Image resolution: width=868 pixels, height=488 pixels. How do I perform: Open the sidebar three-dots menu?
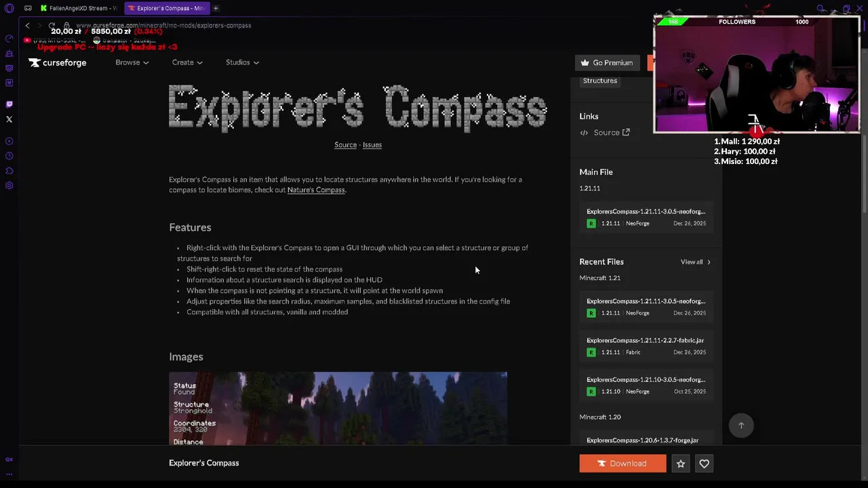[9, 474]
